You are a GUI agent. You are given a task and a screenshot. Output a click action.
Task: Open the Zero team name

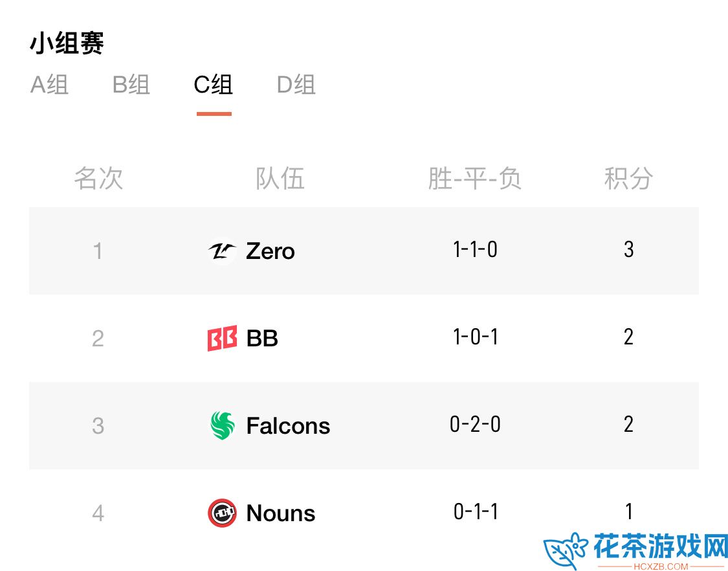[x=270, y=251]
